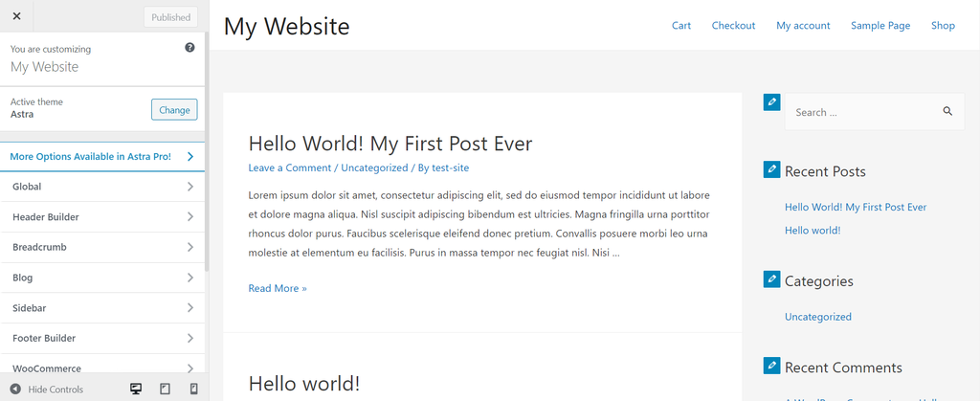Open the Read More » link

[278, 288]
